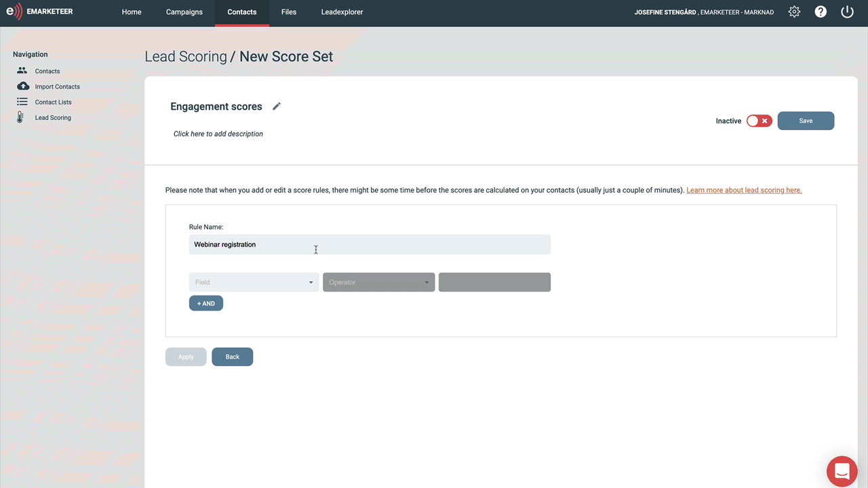The image size is (868, 488).
Task: Click the Save button
Action: click(806, 121)
